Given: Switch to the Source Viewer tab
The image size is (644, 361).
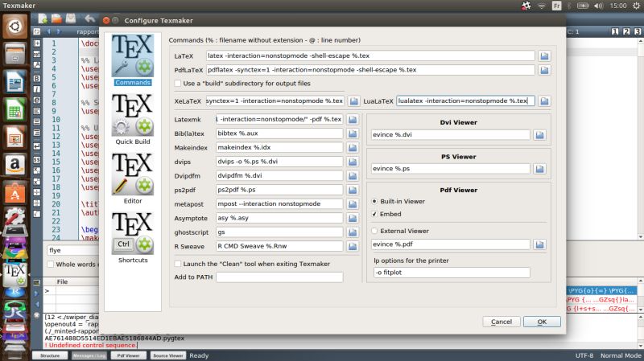Looking at the screenshot, I should point(168,355).
